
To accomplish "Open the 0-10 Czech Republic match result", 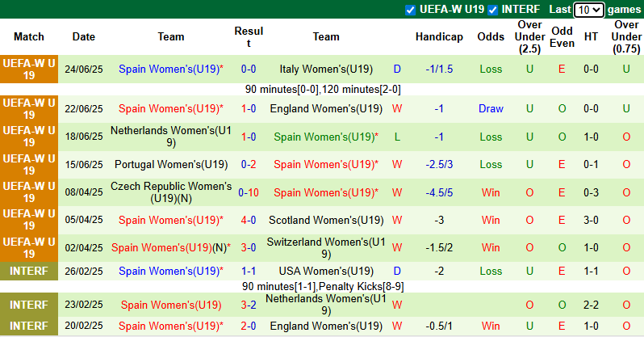I will coord(249,192).
